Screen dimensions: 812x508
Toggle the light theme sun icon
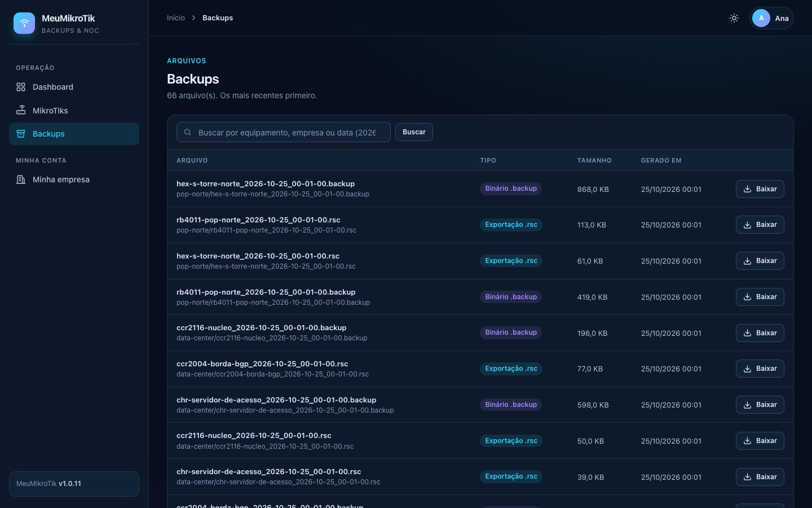tap(734, 18)
